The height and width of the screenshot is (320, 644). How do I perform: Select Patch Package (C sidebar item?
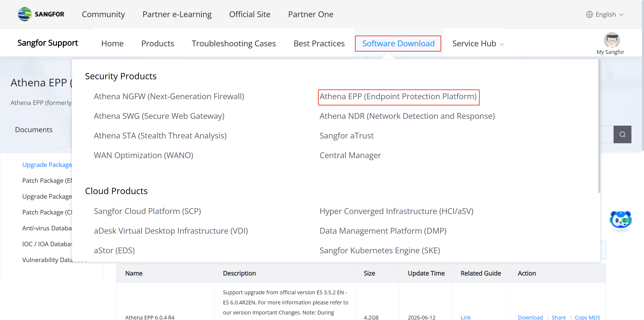tap(47, 212)
